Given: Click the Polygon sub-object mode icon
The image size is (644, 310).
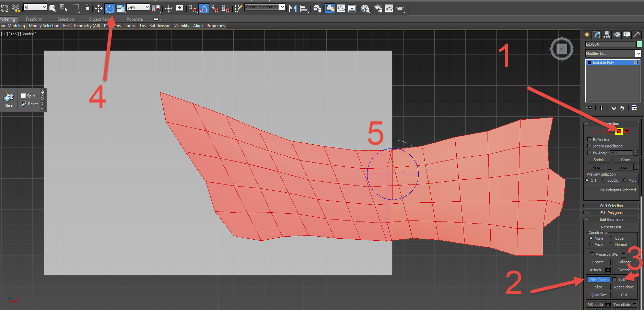Looking at the screenshot, I should [x=619, y=131].
